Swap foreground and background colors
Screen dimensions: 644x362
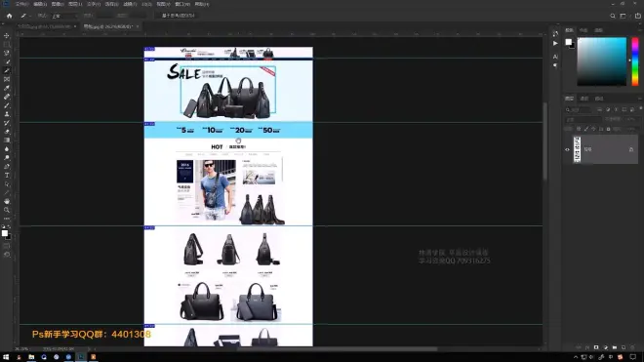coord(9,226)
